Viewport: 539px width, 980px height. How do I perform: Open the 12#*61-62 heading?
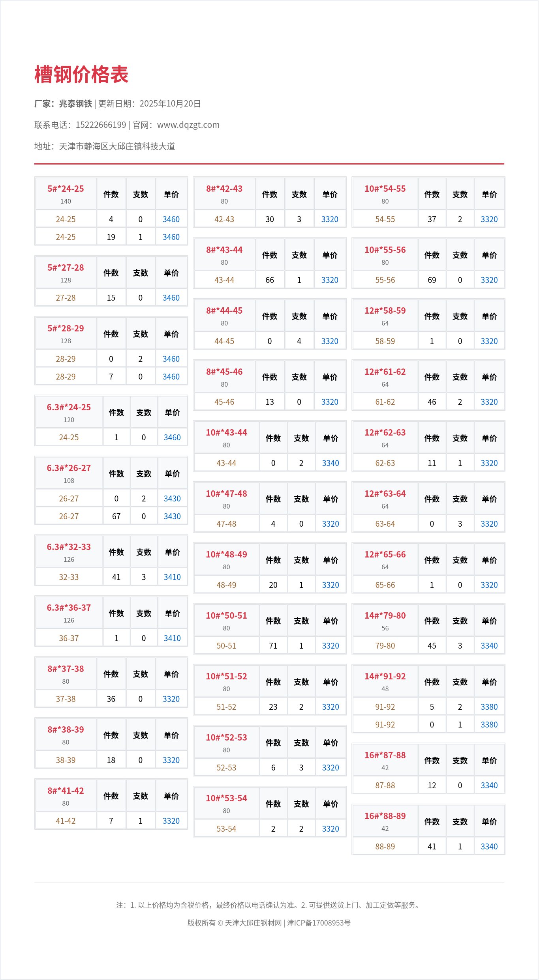pos(385,372)
